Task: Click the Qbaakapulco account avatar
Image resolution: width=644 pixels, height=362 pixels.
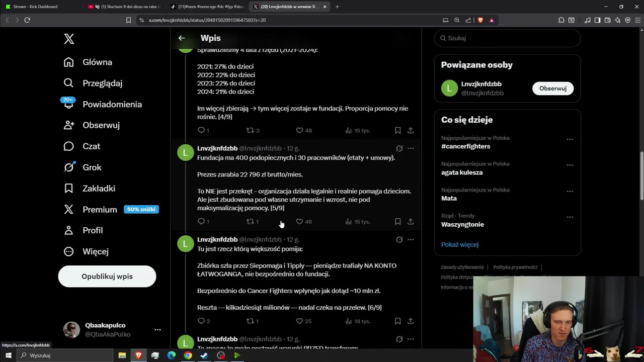Action: 71,330
